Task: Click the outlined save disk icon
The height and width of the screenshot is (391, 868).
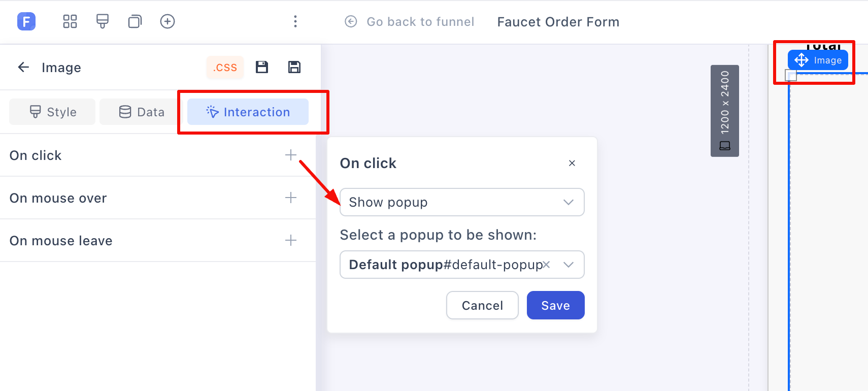Action: 294,67
